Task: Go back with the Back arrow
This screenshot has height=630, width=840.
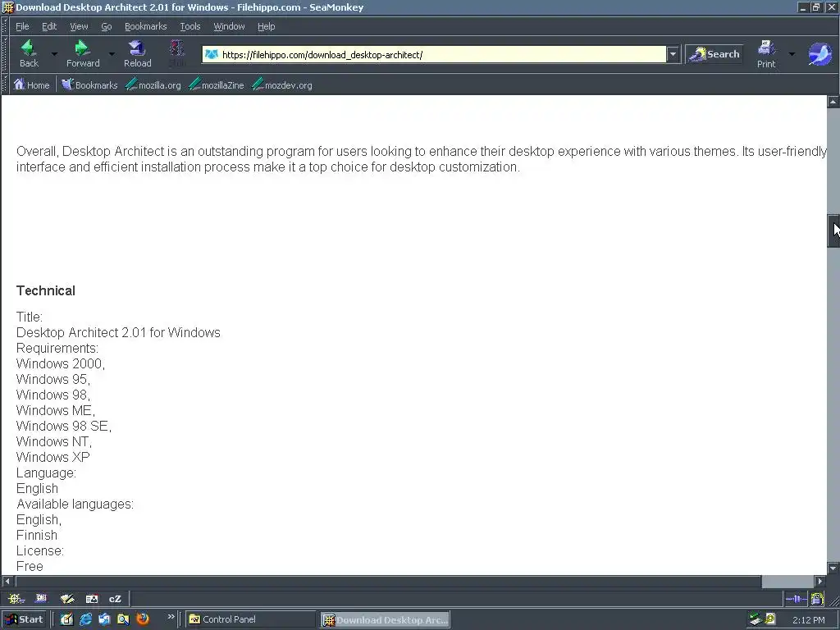Action: 29,53
